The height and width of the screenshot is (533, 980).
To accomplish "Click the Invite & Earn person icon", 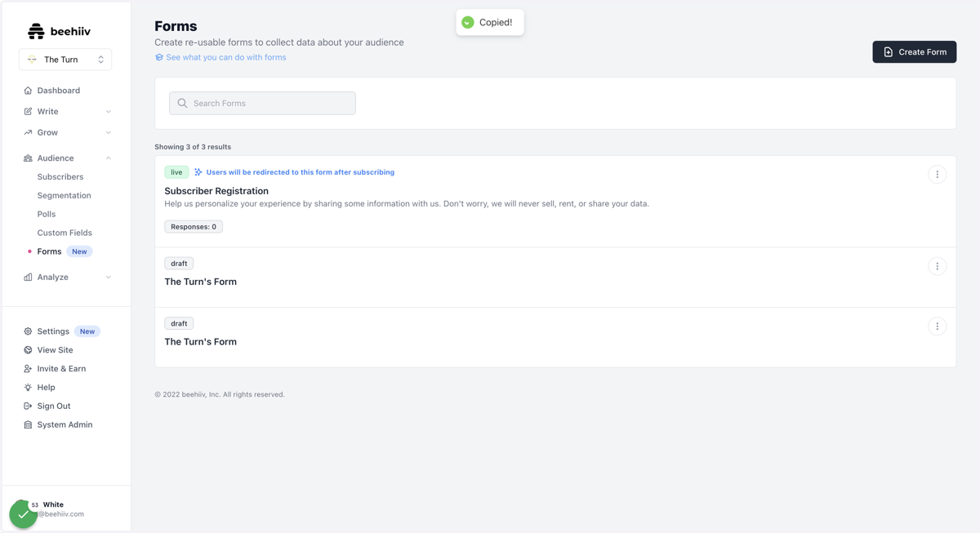I will point(28,369).
